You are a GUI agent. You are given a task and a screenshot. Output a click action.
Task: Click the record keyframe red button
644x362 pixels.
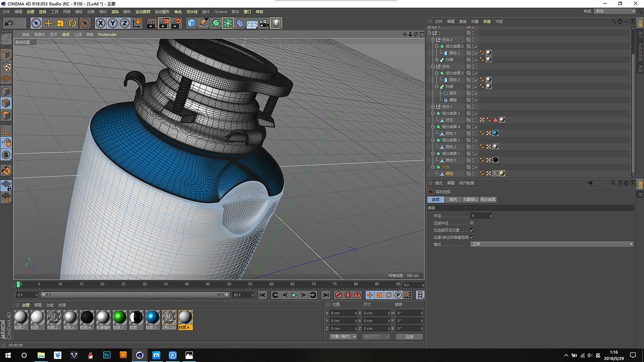(339, 295)
